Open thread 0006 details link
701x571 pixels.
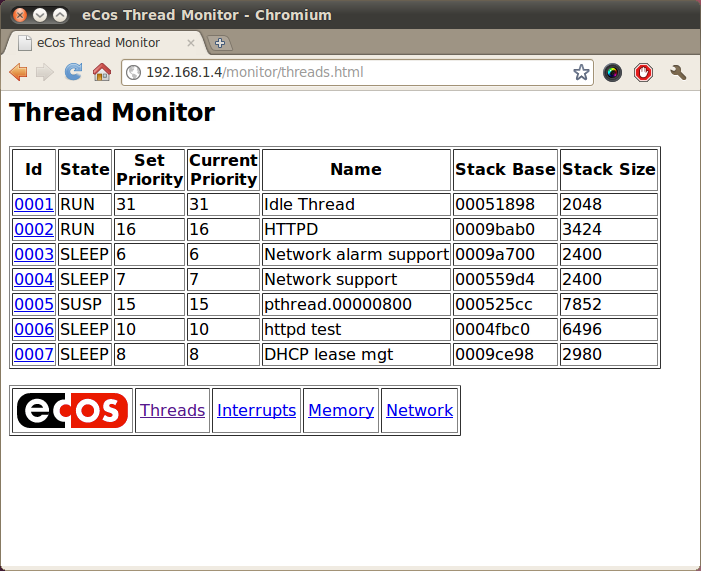tap(34, 330)
